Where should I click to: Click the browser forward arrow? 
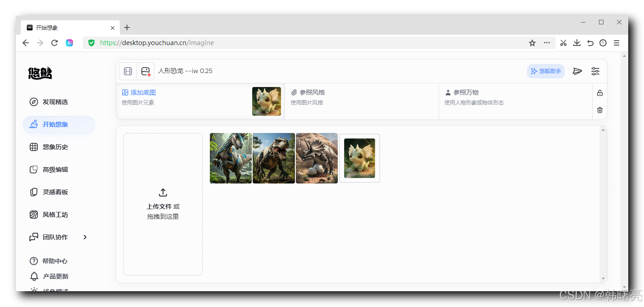(x=40, y=43)
